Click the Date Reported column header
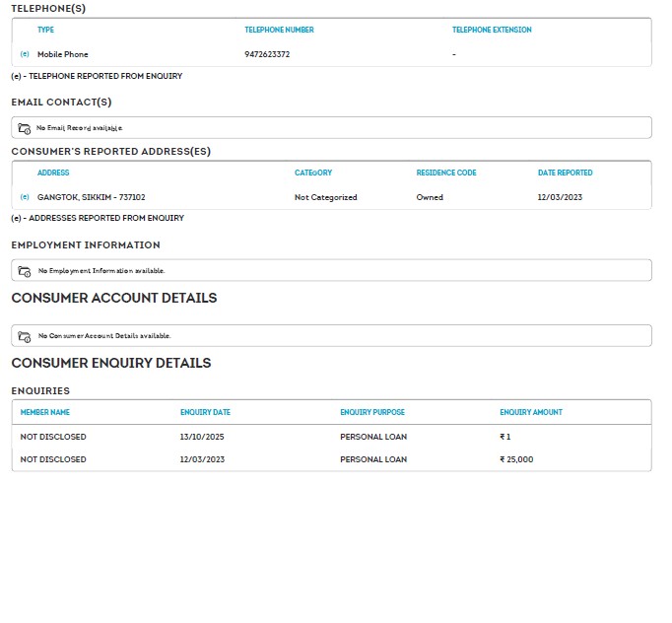Viewport: 672px width, 623px height. point(565,173)
